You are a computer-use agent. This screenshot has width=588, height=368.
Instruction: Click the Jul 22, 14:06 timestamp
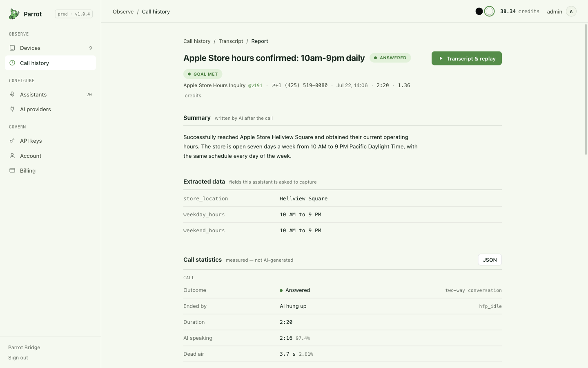(352, 85)
